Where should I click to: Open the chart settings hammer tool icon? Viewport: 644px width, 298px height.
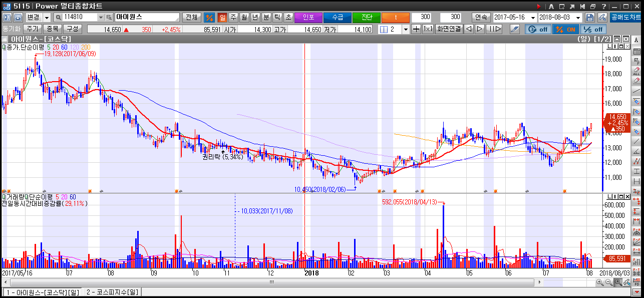pyautogui.click(x=601, y=17)
